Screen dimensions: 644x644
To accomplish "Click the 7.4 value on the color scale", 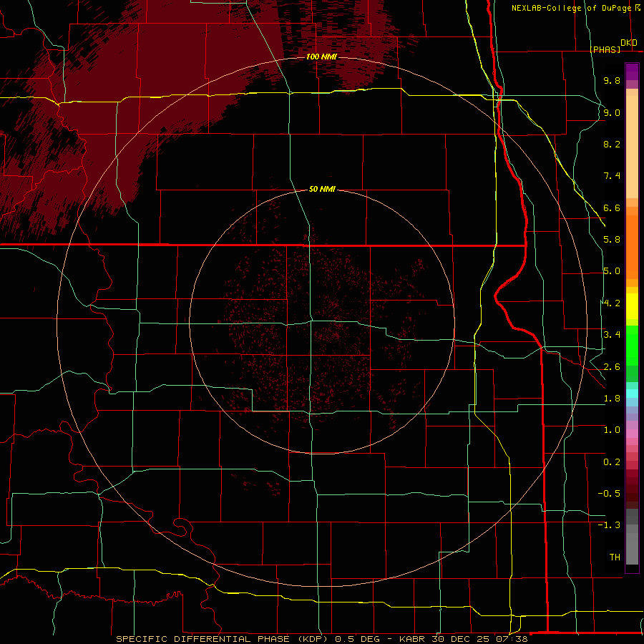I will 612,176.
